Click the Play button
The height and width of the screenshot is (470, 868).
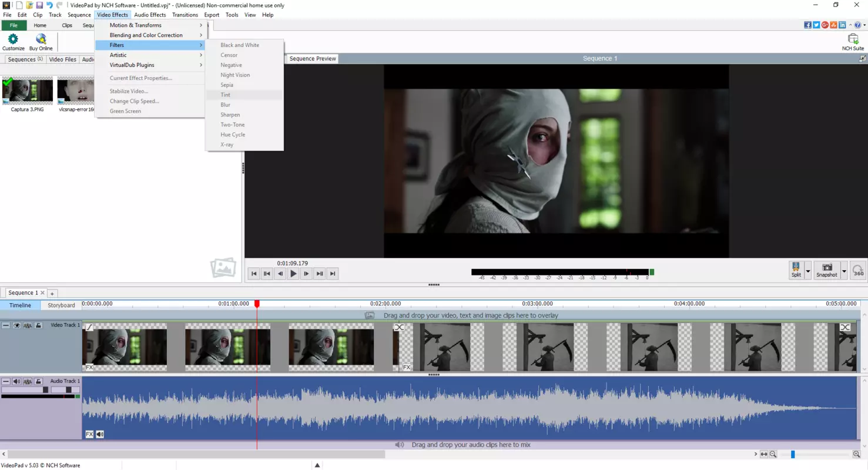(x=293, y=273)
